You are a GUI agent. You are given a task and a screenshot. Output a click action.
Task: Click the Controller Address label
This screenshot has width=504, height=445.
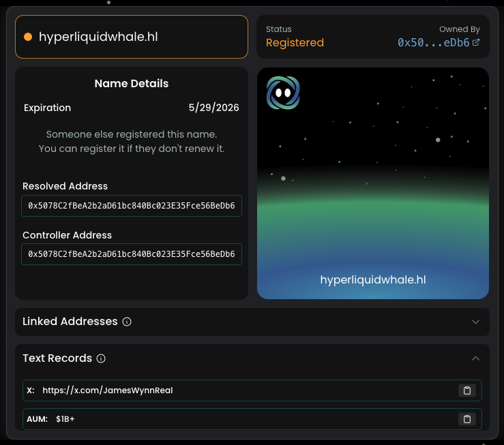[x=68, y=235]
